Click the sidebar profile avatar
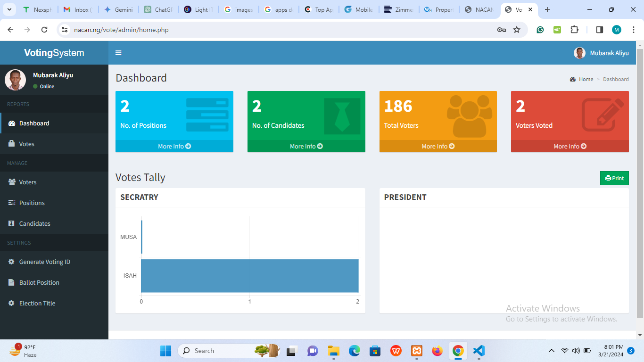This screenshot has width=644, height=362. [x=15, y=80]
